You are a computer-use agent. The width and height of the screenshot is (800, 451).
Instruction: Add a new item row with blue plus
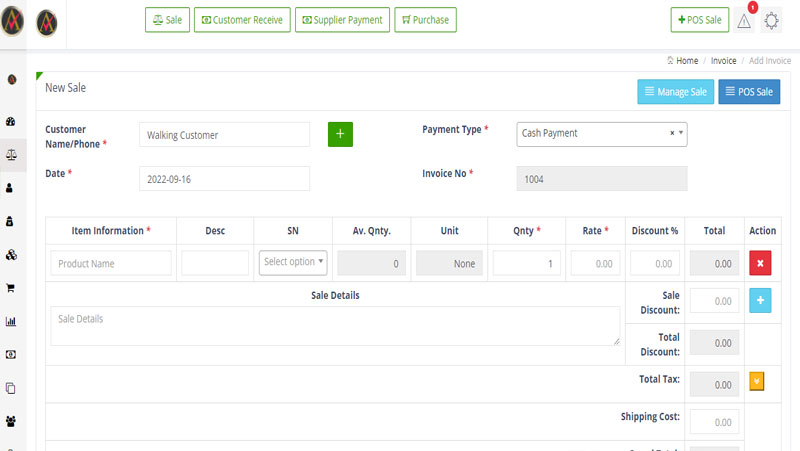[762, 300]
